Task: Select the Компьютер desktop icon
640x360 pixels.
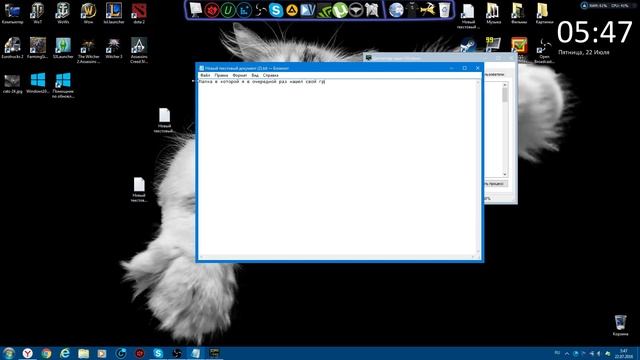Action: 12,13
